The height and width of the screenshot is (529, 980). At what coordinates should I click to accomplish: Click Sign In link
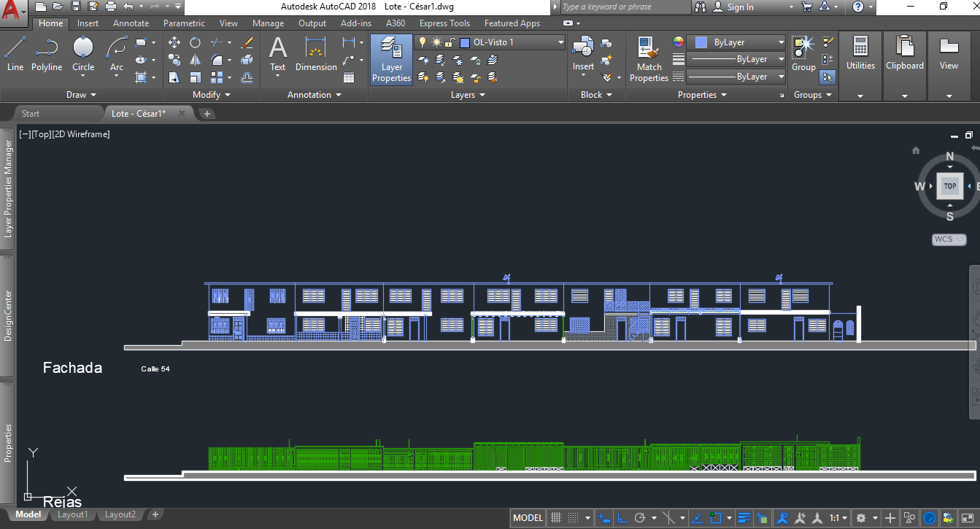(x=740, y=7)
